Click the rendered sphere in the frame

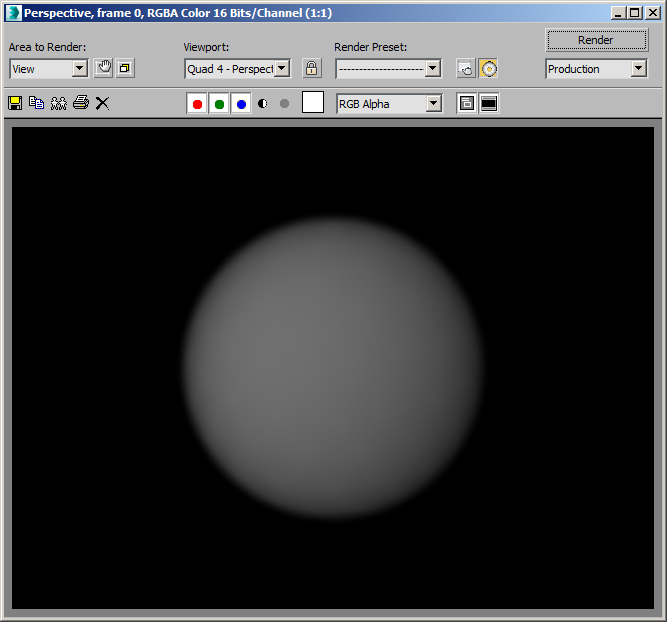[334, 368]
